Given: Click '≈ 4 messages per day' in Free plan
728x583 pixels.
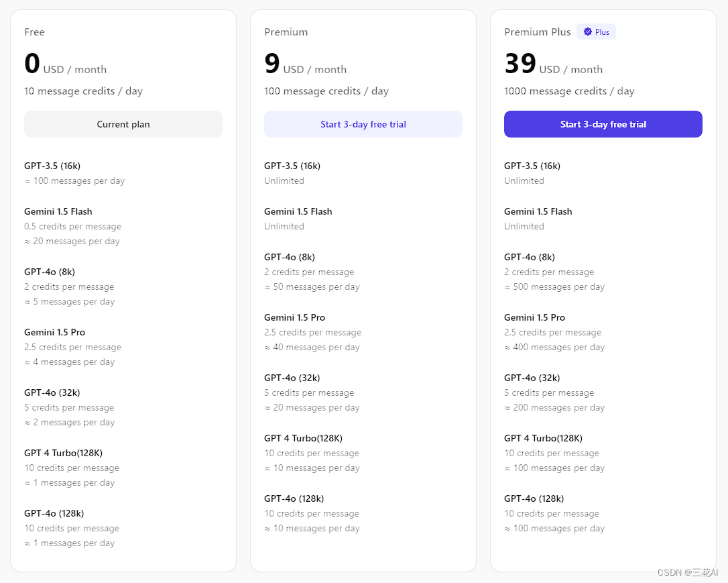Looking at the screenshot, I should coord(70,362).
